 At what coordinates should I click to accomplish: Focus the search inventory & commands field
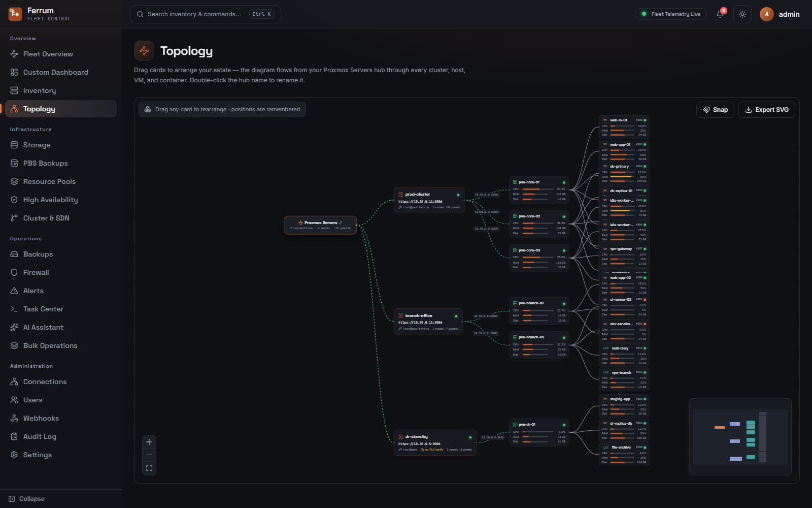click(x=205, y=14)
